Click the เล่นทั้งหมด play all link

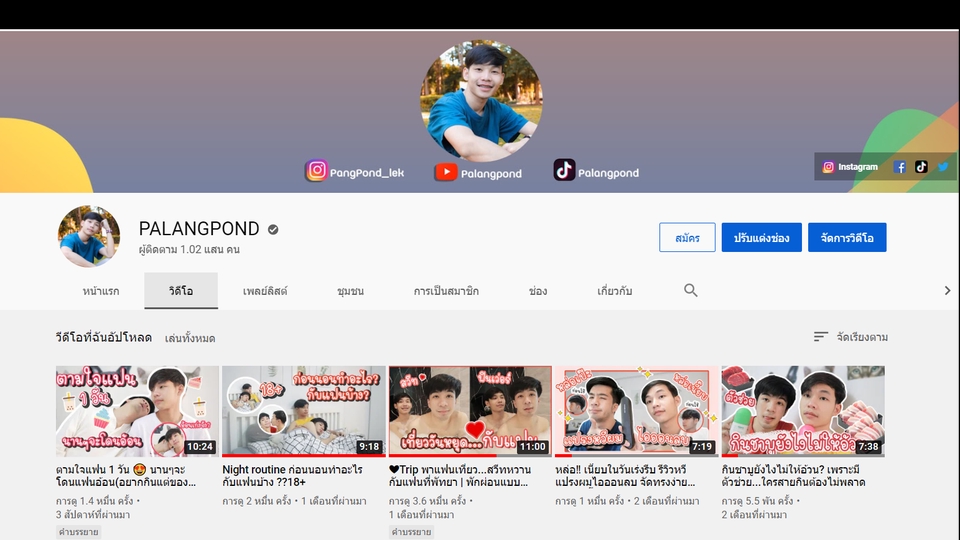pos(190,338)
